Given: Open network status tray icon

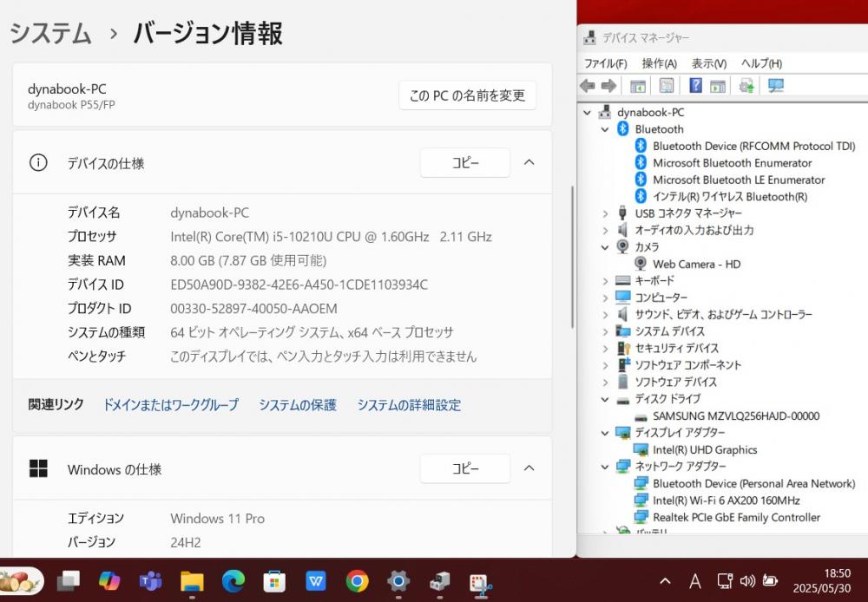Looking at the screenshot, I should [725, 580].
